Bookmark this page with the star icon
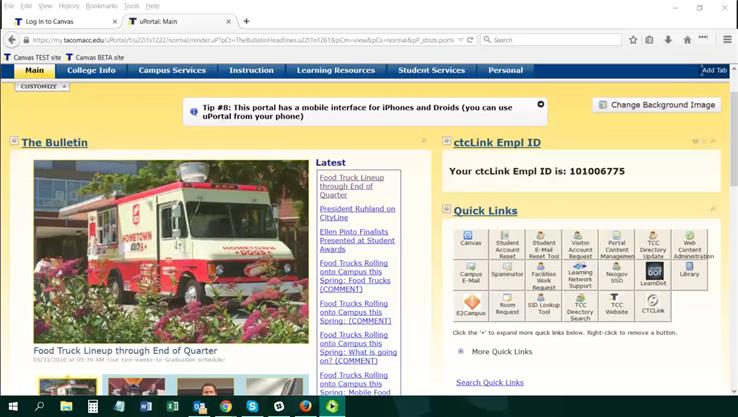 633,40
